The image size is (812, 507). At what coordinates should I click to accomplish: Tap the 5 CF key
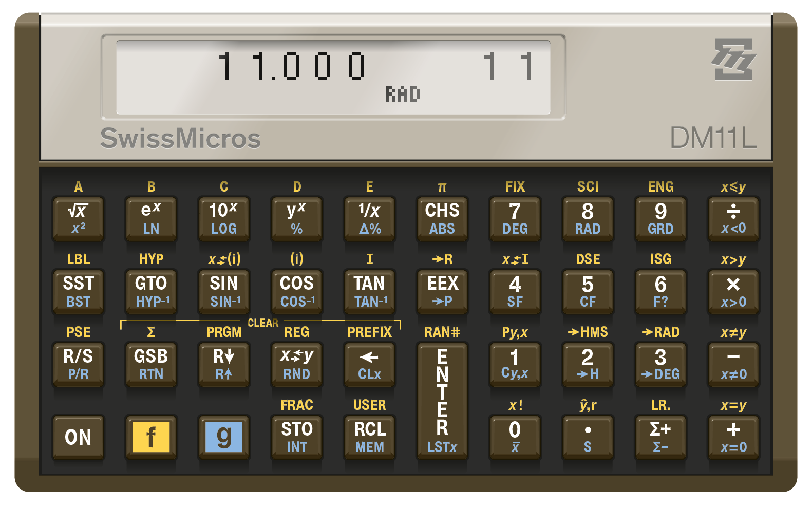pos(588,292)
